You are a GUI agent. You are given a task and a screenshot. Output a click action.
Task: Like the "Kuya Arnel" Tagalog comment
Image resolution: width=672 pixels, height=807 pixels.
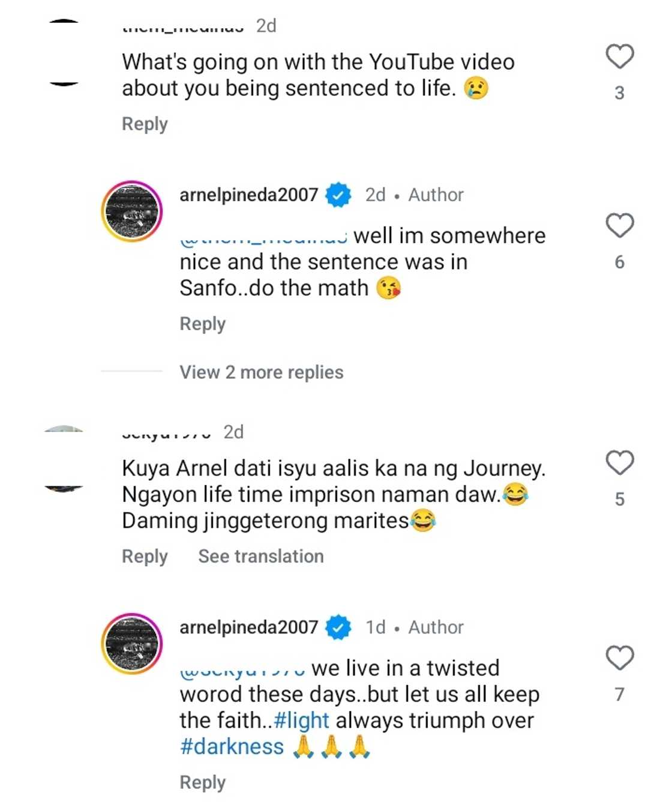[619, 463]
